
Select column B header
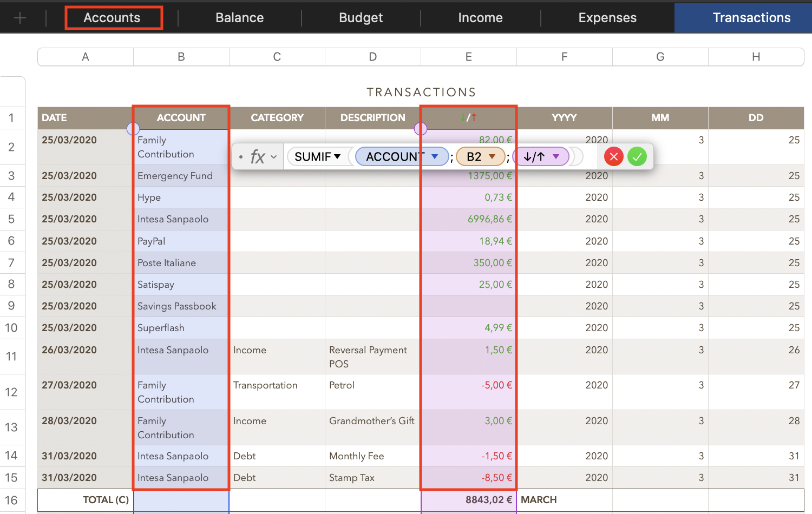coord(181,57)
